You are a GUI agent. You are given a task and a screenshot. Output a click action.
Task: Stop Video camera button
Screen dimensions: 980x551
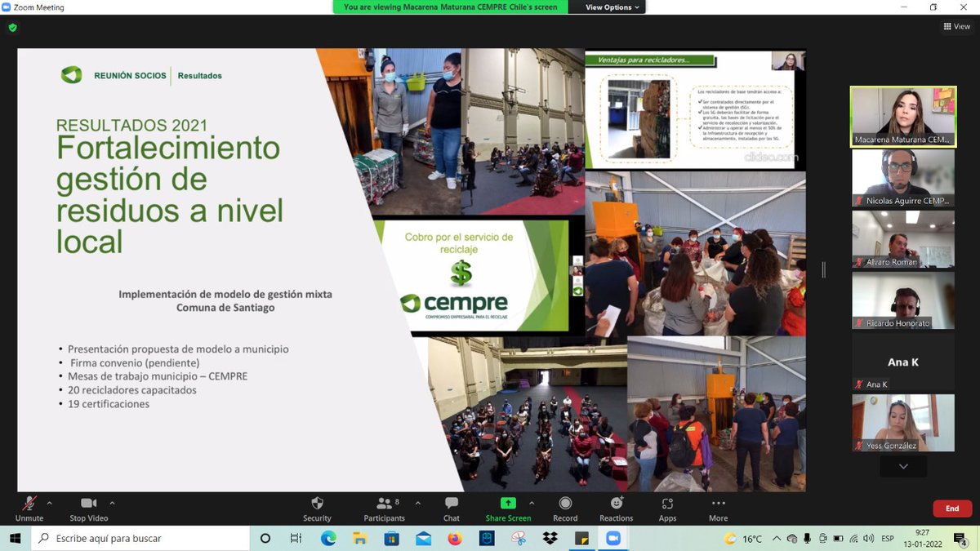click(x=88, y=509)
